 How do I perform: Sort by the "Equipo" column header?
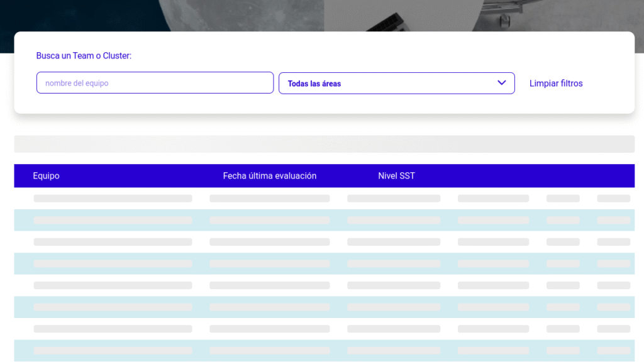46,176
